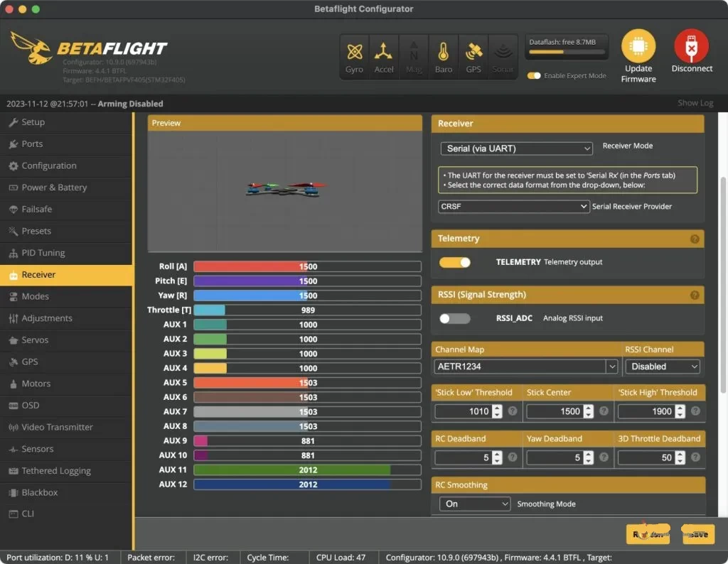
Task: Open the Serial Receiver Provider CRSF dropdown
Action: (x=513, y=207)
